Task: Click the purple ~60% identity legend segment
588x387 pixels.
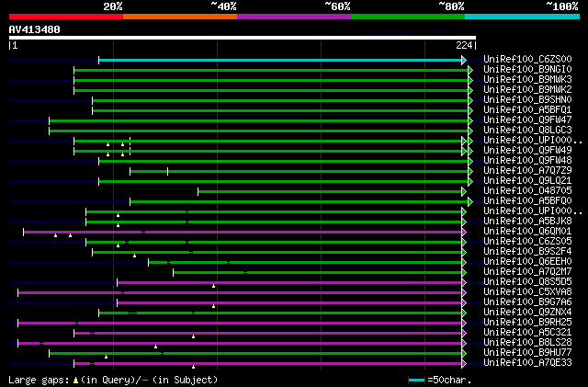Action: (x=294, y=17)
